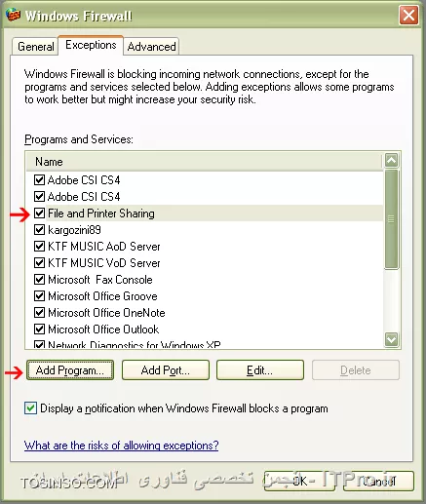The width and height of the screenshot is (426, 504).
Task: Click the Cancel button
Action: [378, 481]
